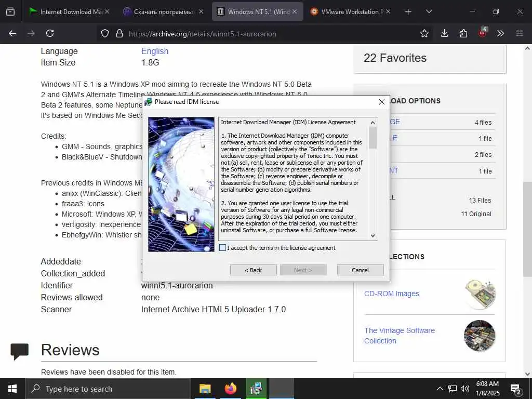This screenshot has height=399, width=532.
Task: Open CD-ROM Images collection link
Action: 392,294
